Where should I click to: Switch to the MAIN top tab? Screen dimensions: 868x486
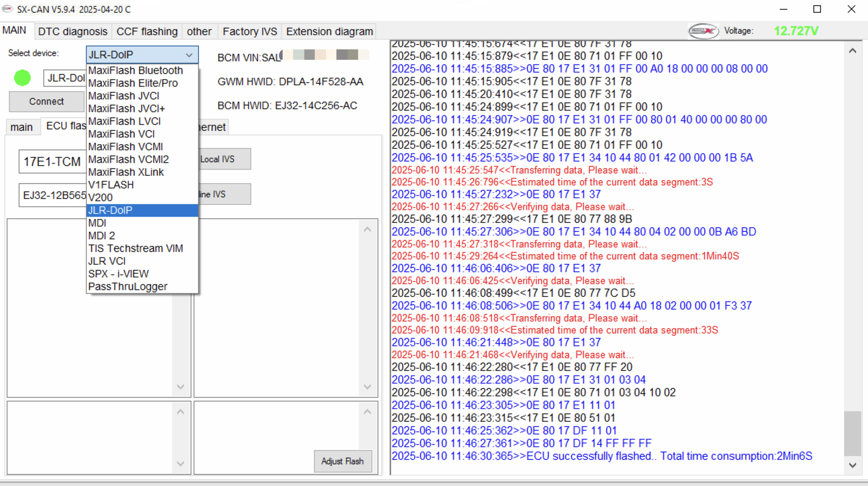click(14, 30)
